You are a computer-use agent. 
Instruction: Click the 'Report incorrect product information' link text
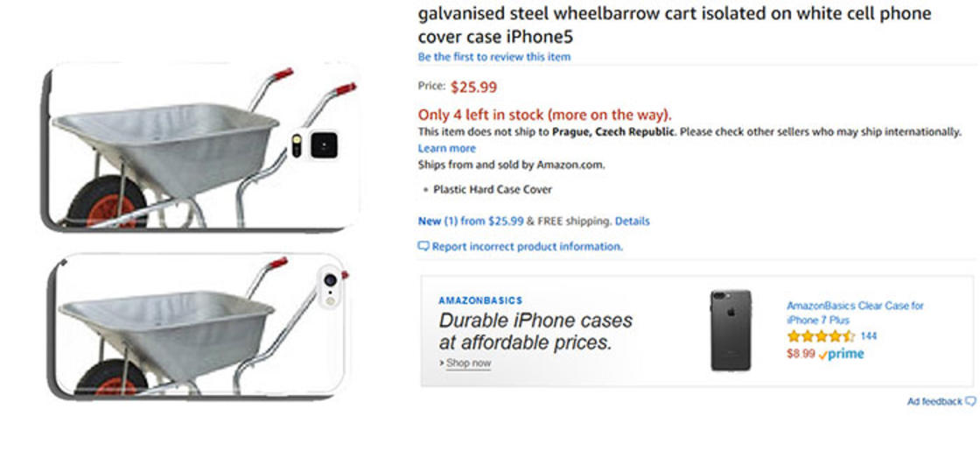pos(527,247)
